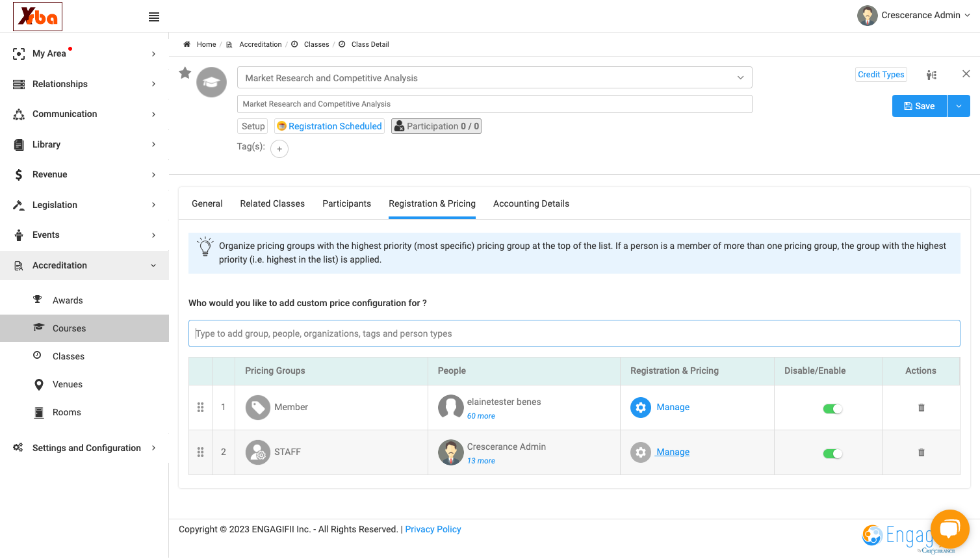This screenshot has width=980, height=559.
Task: Expand the Settings and Configuration section
Action: click(84, 448)
